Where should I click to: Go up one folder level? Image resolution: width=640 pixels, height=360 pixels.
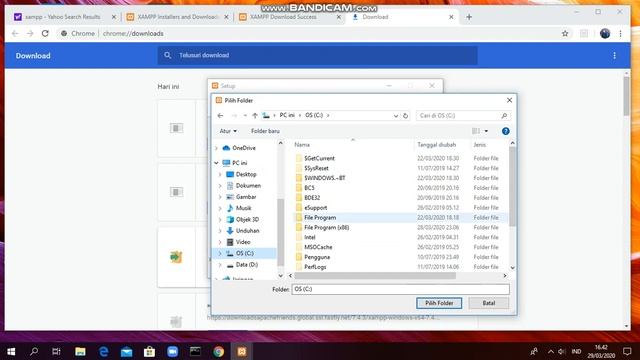(255, 116)
